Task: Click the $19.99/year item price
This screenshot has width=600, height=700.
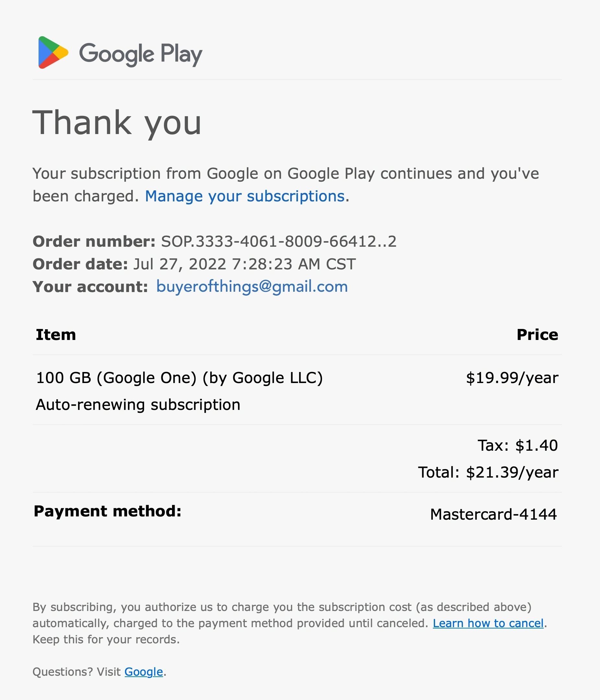Action: tap(512, 378)
